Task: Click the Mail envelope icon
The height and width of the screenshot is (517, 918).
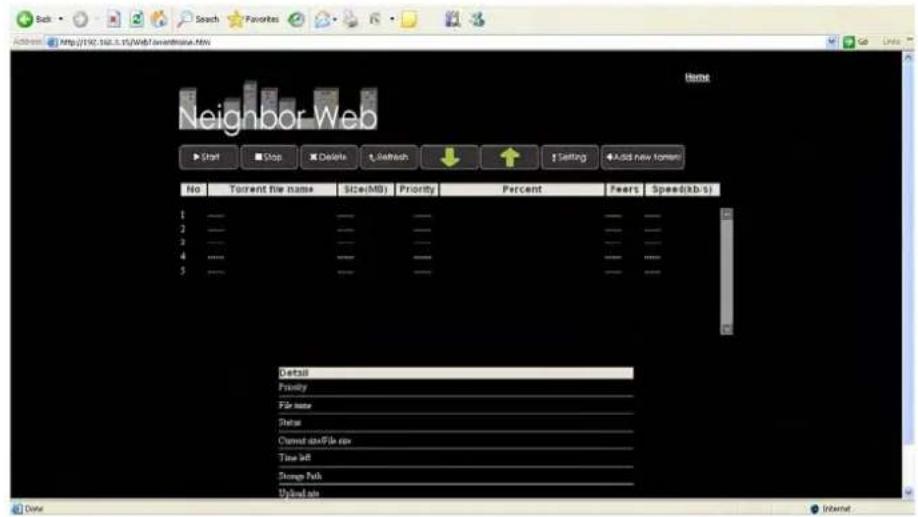Action: click(x=322, y=20)
